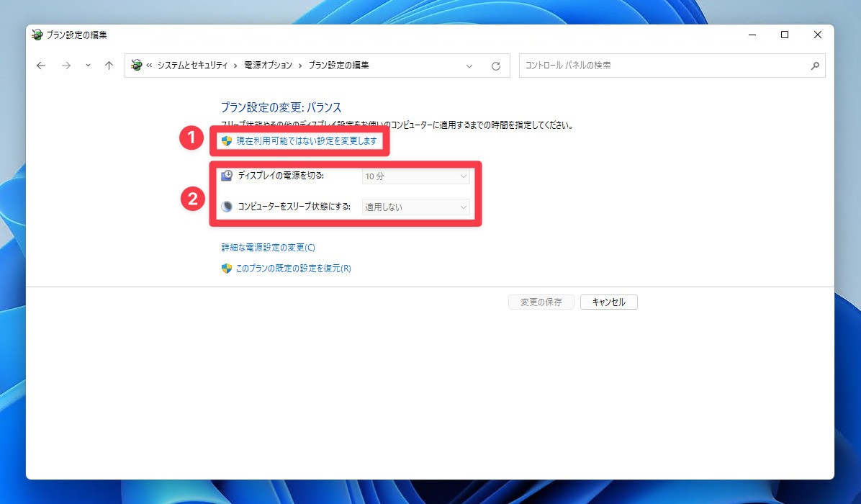Go back with the left arrow
Image resolution: width=861 pixels, height=504 pixels.
click(x=40, y=66)
